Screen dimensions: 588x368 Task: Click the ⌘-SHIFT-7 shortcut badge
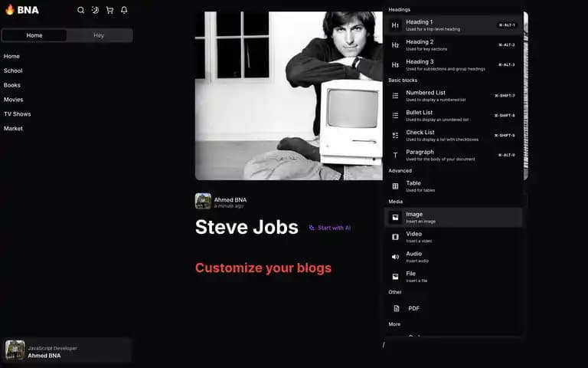pos(505,96)
